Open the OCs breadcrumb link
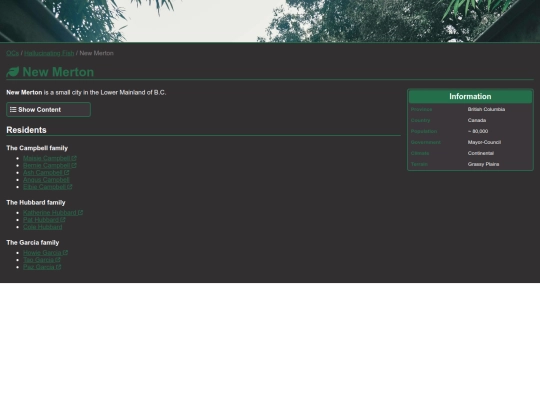 pos(12,53)
